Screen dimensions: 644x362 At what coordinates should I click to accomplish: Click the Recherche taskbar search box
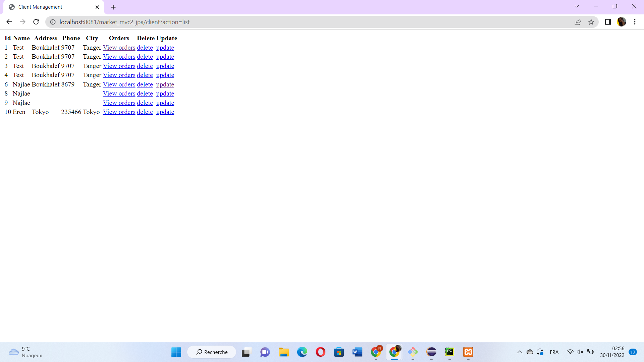coord(212,352)
